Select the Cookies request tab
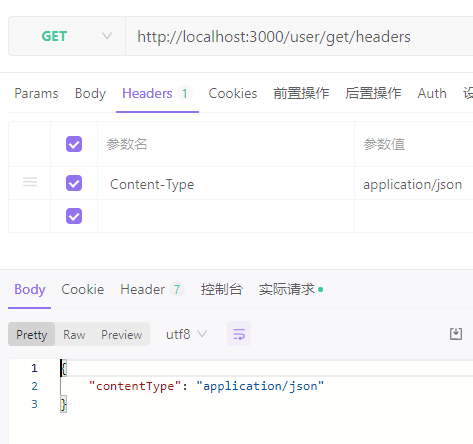 coord(233,93)
